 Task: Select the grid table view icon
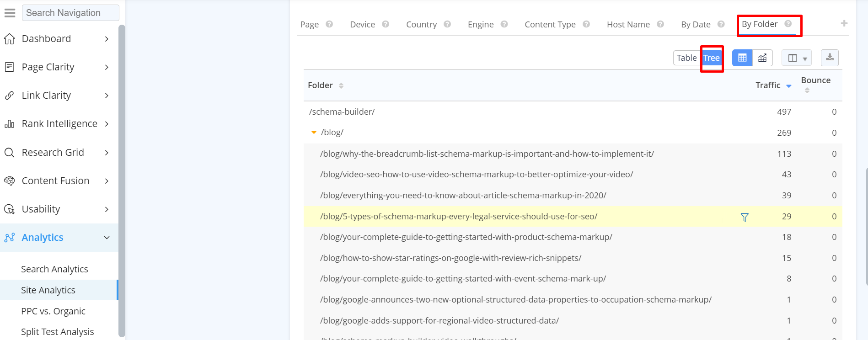742,58
